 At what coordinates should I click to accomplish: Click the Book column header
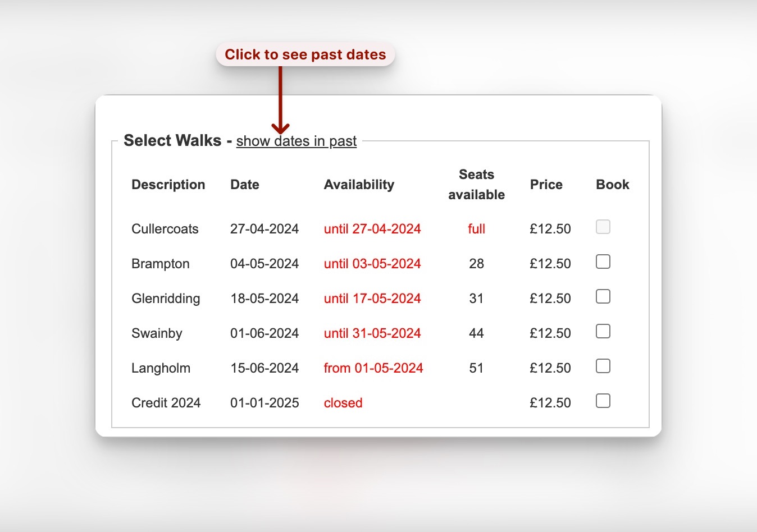tap(612, 185)
